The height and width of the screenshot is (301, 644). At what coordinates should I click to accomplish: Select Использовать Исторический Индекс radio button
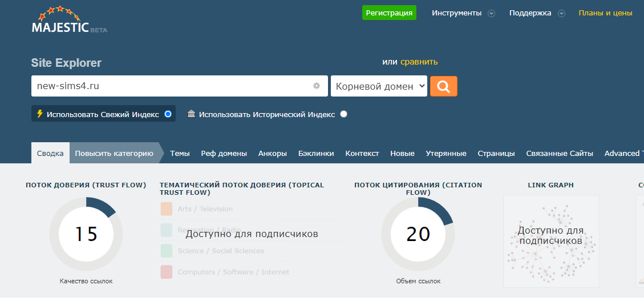pos(344,114)
